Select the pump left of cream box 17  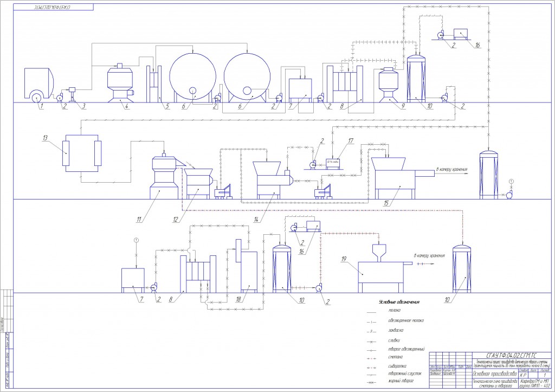[x=312, y=165]
